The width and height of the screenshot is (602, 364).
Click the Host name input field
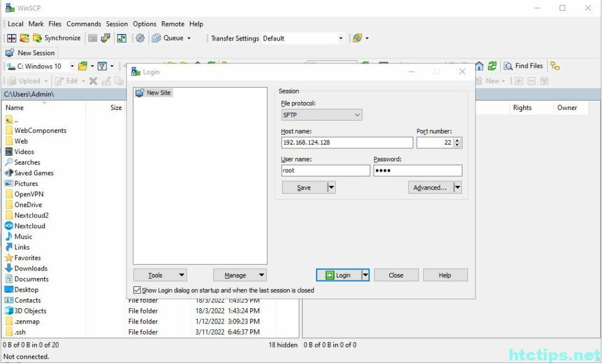click(347, 142)
